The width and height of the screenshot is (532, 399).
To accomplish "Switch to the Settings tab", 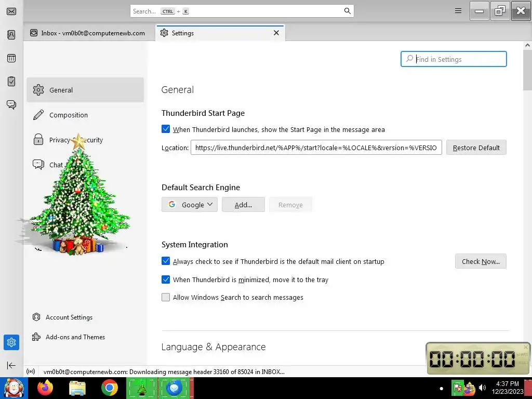I will 220,33.
